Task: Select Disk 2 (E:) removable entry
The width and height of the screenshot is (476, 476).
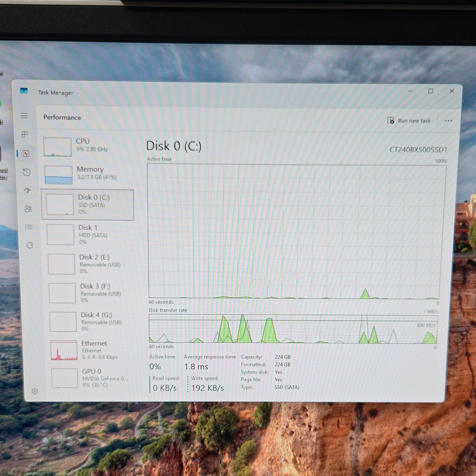Action: pos(90,264)
